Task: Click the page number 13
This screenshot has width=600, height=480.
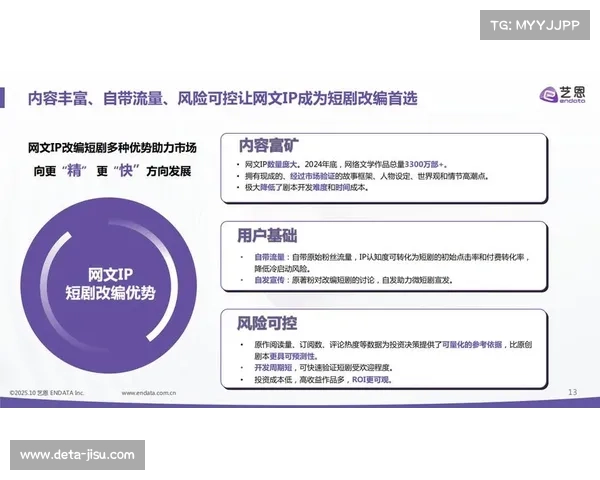Action: (572, 392)
